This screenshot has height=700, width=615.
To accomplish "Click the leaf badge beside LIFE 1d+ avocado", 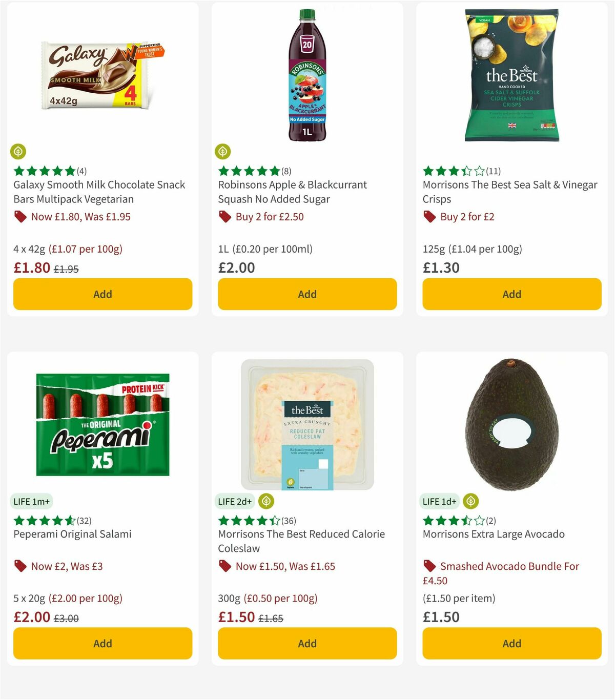I will click(469, 501).
